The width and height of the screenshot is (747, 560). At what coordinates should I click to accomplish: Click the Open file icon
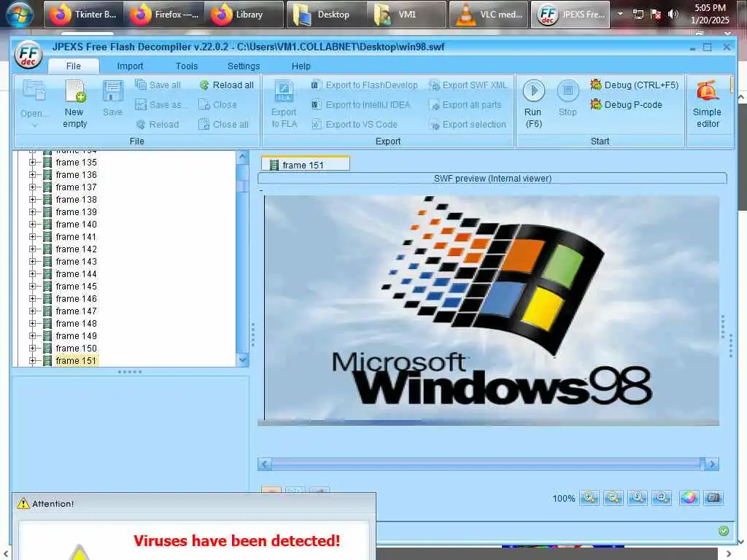[x=34, y=91]
